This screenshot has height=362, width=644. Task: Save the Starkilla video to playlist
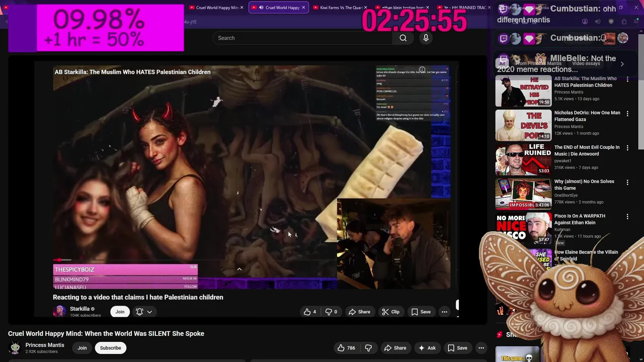421,312
